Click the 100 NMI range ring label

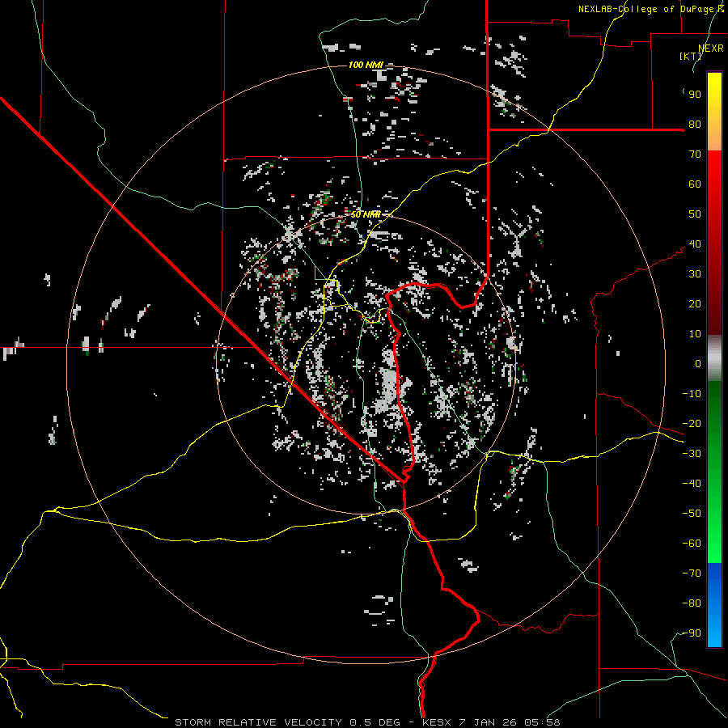366,65
